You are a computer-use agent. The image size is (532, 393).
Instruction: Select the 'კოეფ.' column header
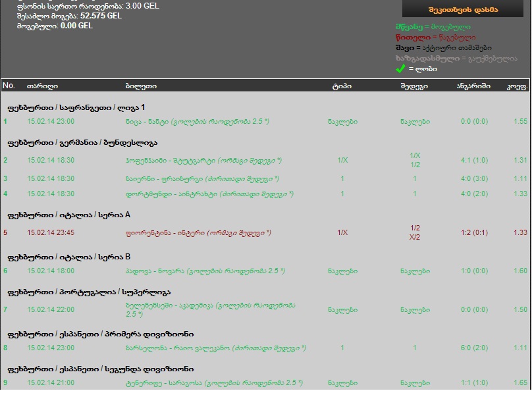[518, 86]
